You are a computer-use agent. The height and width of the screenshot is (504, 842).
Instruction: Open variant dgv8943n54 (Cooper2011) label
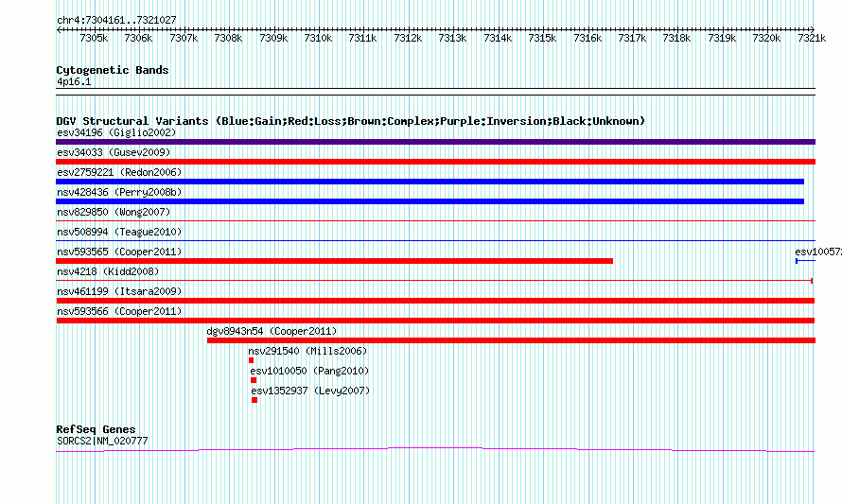click(x=272, y=331)
